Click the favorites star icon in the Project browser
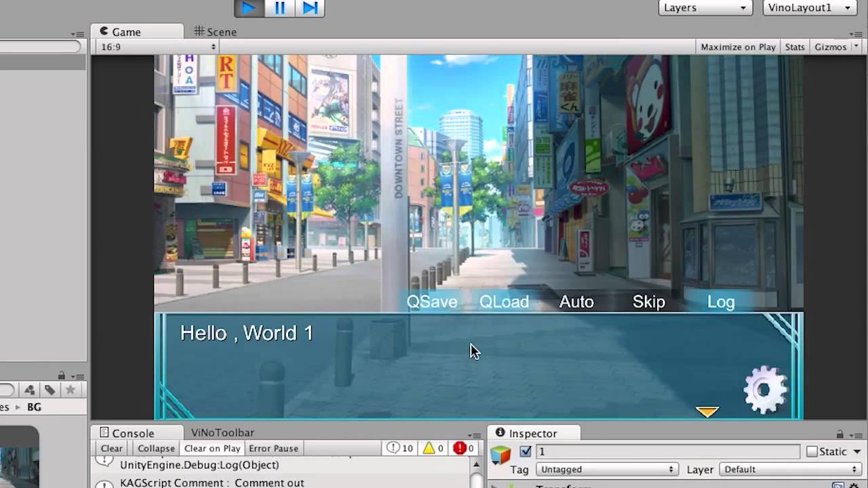 coord(71,390)
